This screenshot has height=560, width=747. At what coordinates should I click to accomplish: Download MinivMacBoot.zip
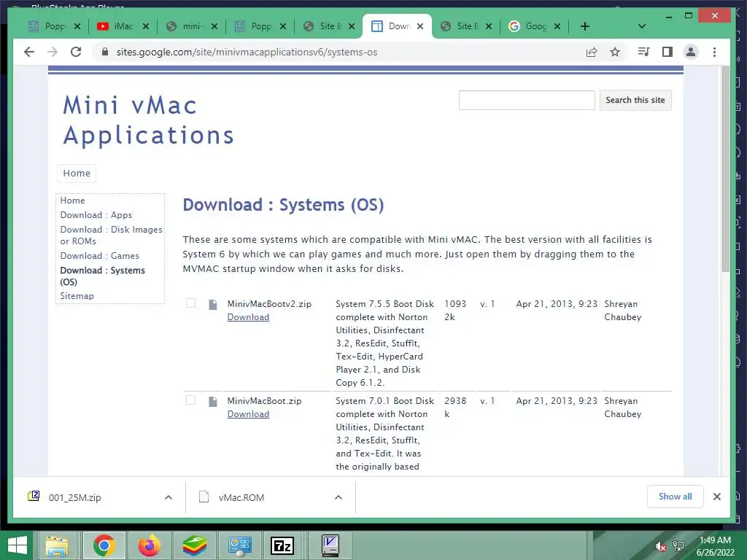[248, 414]
